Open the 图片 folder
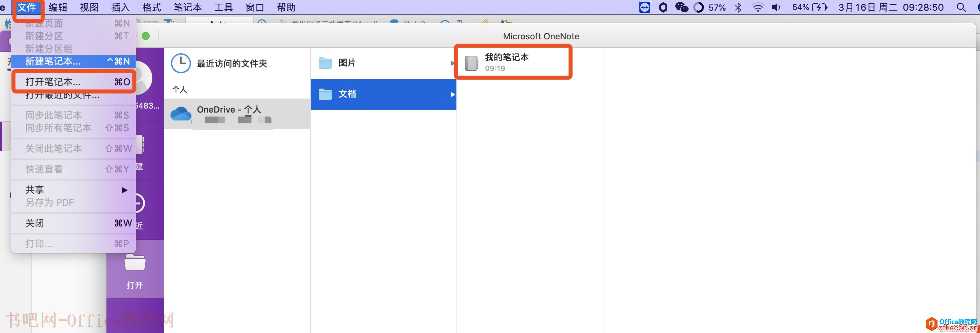The width and height of the screenshot is (980, 333). (383, 63)
